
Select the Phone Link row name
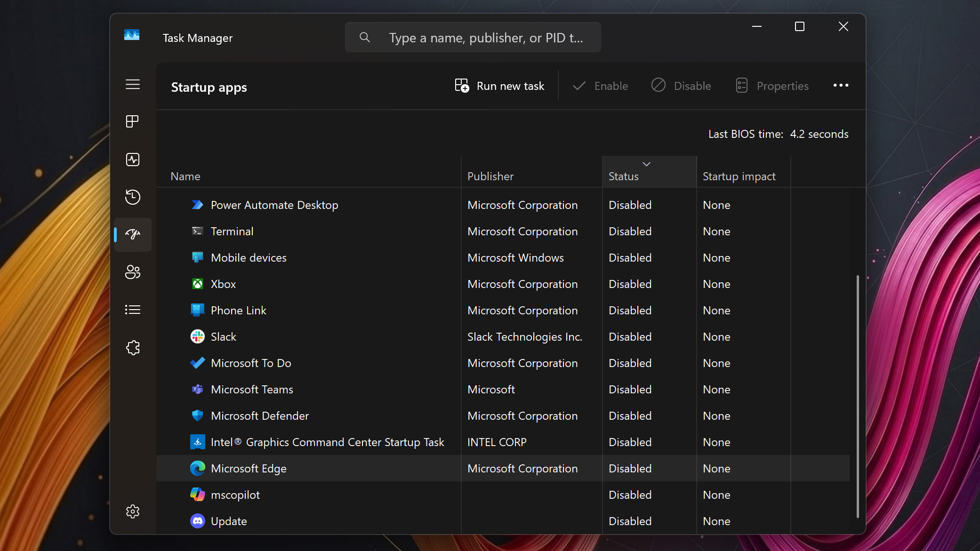(239, 310)
